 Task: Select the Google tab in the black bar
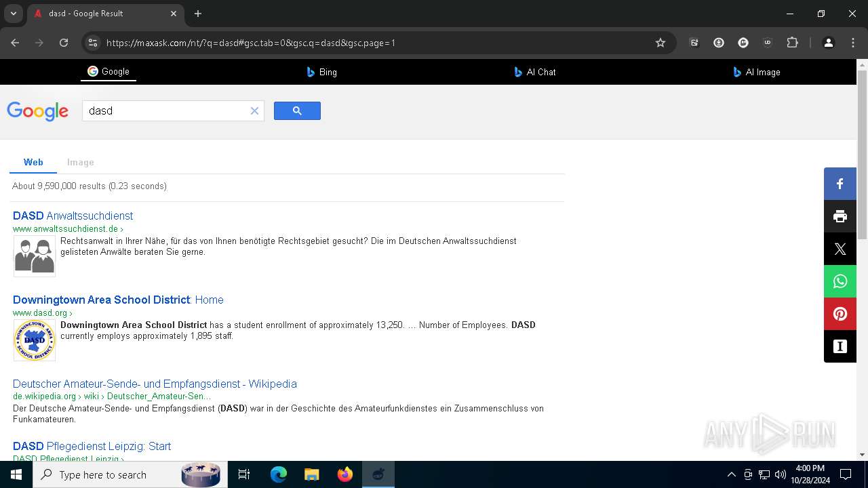pos(108,71)
